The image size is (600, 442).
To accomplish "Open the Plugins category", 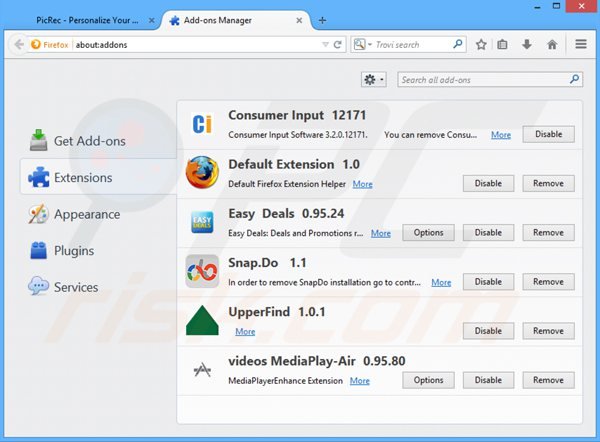I will tap(98, 251).
